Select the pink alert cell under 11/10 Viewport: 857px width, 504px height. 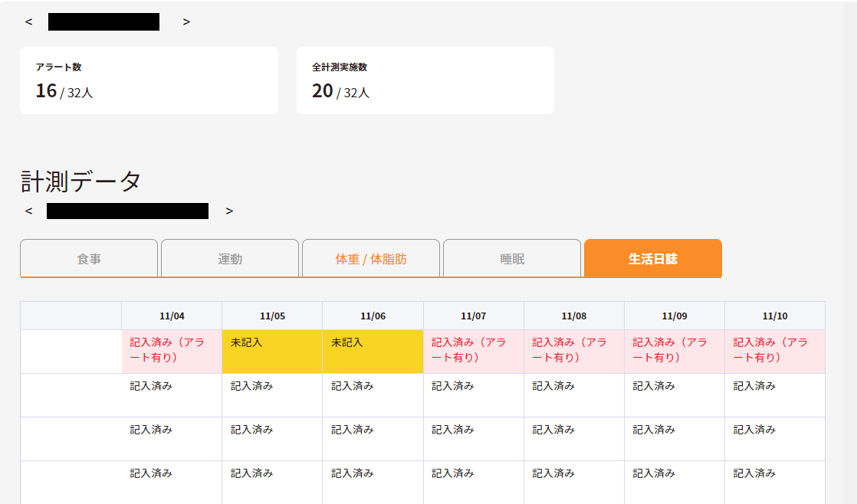pos(775,352)
